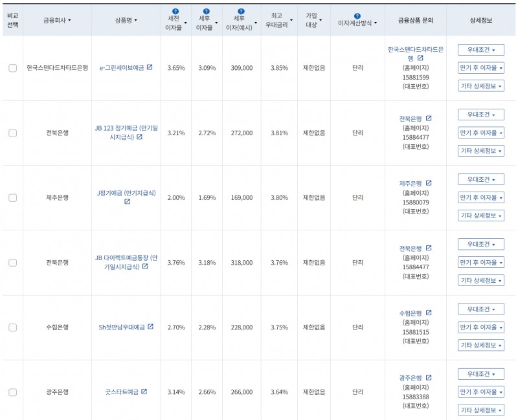Select phone number 15880079
Screen dimensions: 518x420
click(416, 202)
